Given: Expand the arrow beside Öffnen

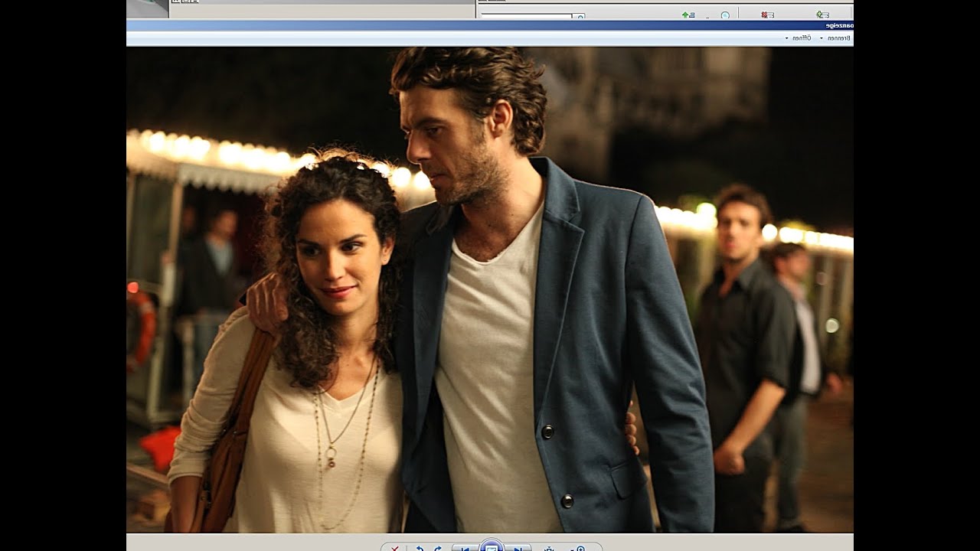Looking at the screenshot, I should pyautogui.click(x=786, y=37).
